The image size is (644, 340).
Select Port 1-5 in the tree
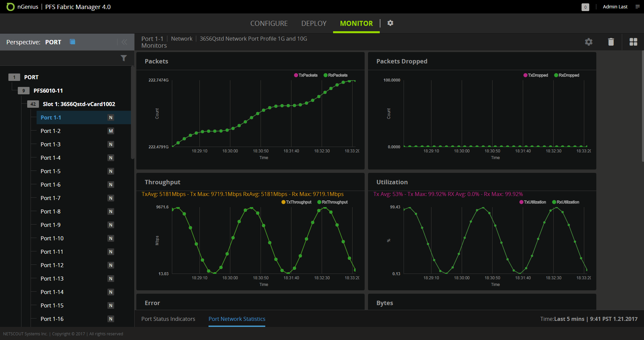[x=51, y=171]
